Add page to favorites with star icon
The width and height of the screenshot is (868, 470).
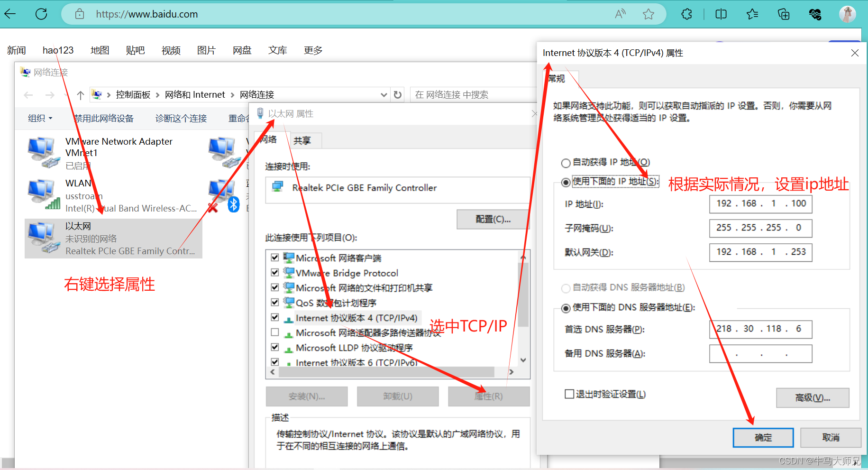[648, 14]
